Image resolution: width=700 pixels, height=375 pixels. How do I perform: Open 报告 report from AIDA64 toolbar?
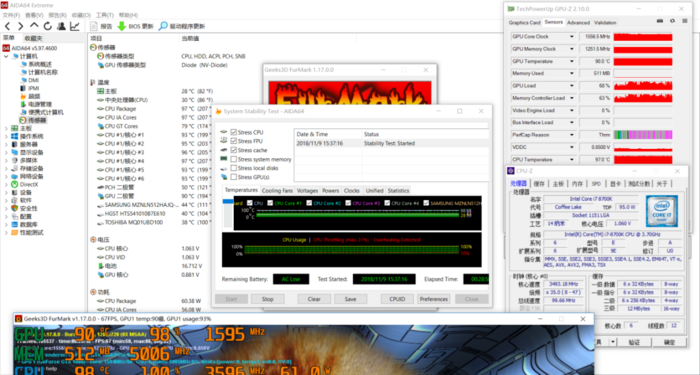(x=101, y=26)
